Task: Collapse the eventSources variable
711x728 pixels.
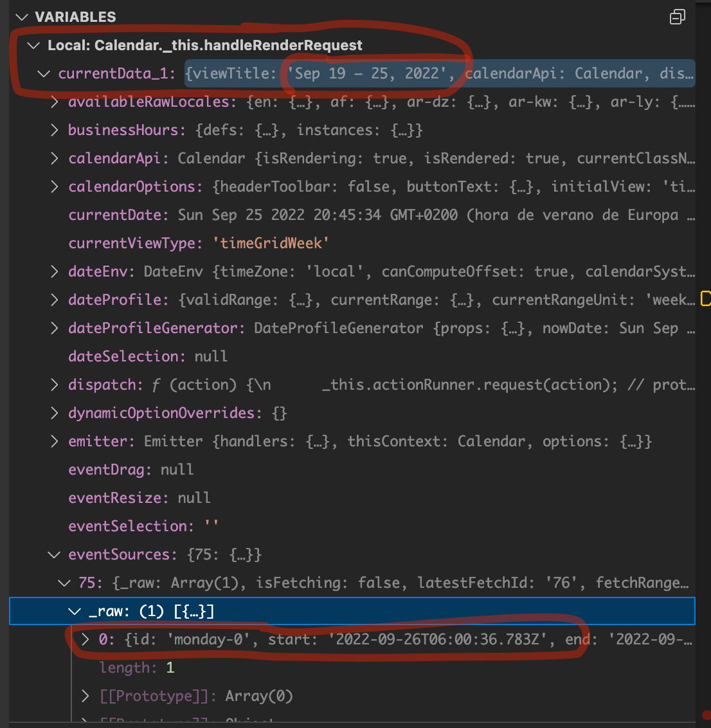Action: coord(54,554)
